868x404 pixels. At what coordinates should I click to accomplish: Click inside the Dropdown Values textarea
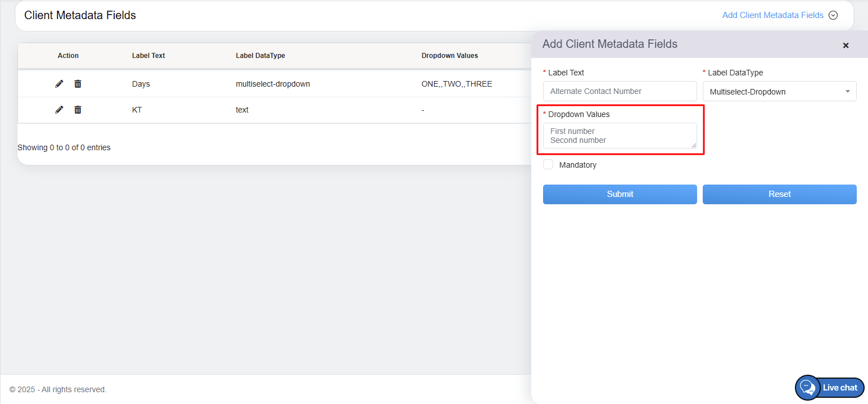(618, 136)
